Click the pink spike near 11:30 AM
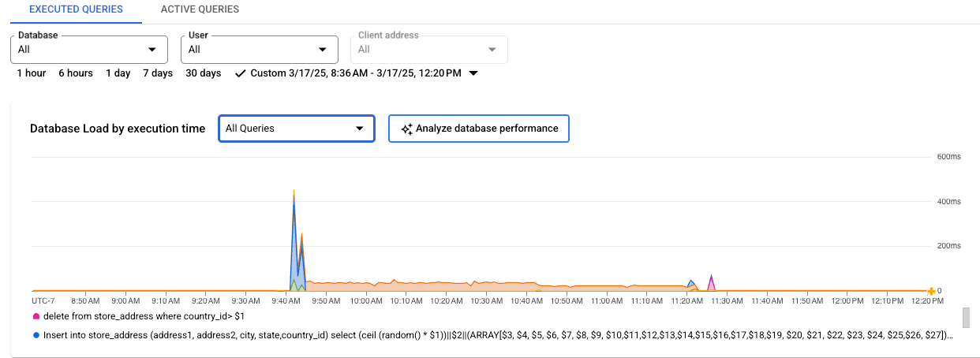 712,284
